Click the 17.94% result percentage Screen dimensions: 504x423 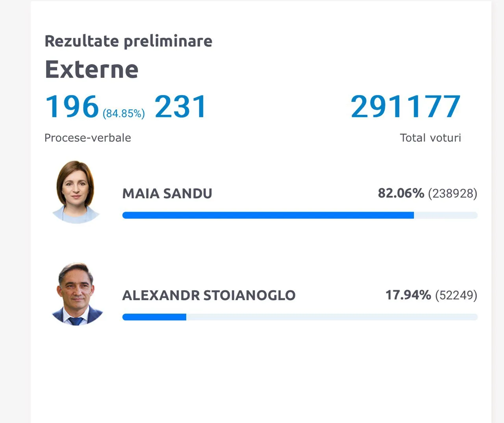[x=408, y=295]
